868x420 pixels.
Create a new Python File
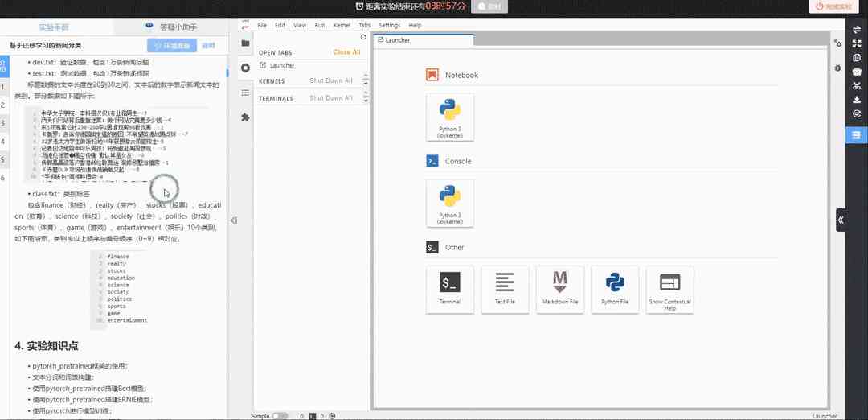(615, 289)
